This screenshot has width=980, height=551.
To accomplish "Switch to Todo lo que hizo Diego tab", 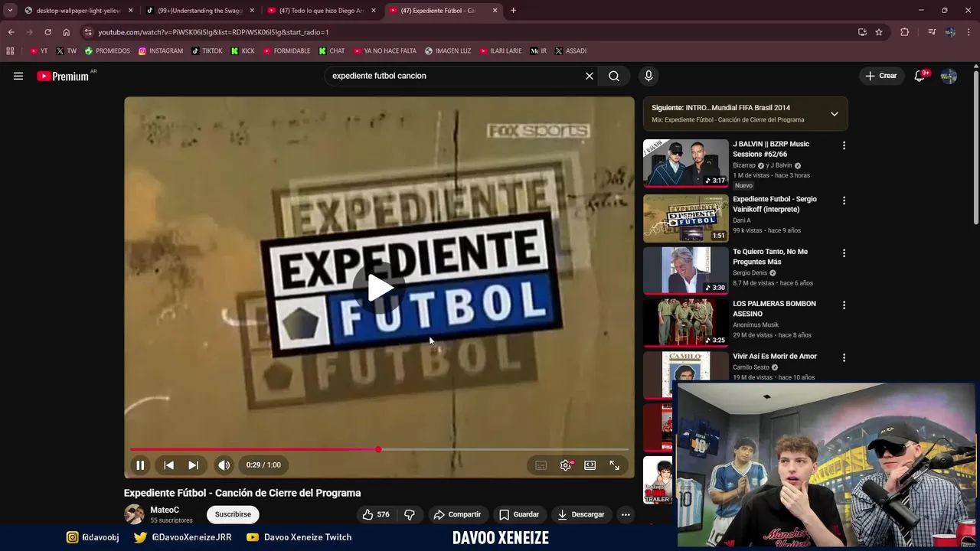I will (x=322, y=11).
